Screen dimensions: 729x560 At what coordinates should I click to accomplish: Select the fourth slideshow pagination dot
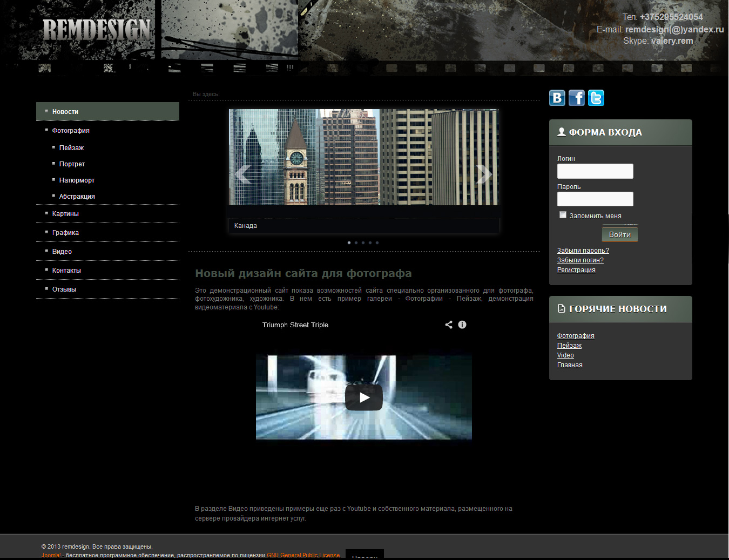point(370,243)
